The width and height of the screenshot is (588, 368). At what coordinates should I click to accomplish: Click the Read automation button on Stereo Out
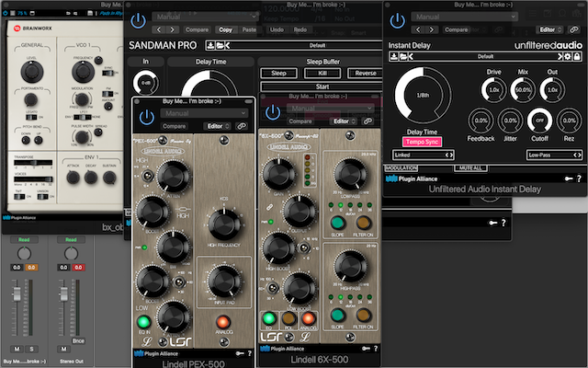tap(71, 239)
